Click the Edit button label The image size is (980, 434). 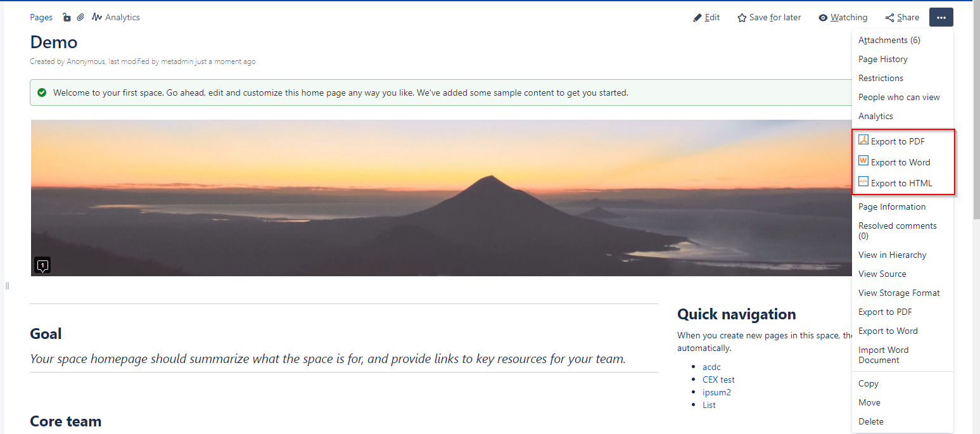712,18
